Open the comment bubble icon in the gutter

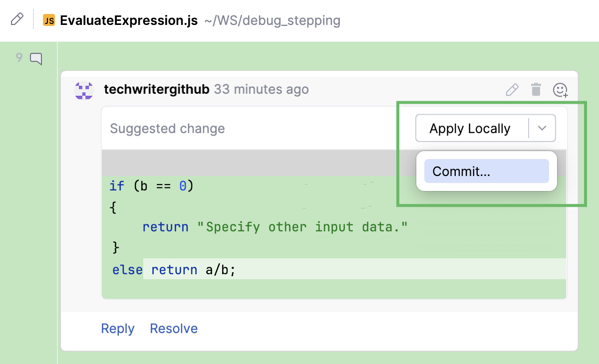click(x=36, y=58)
